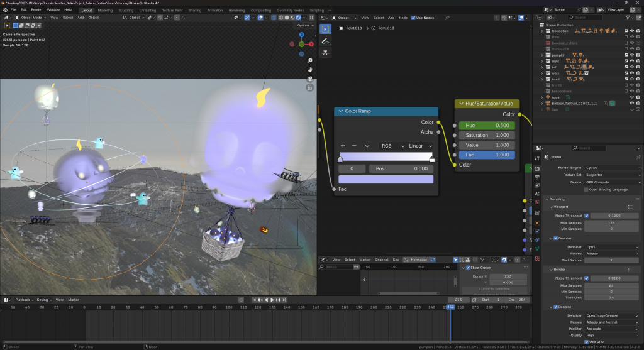Toggle viewport Noise Threshold checkbox
Screen dimensions: 644x350
[587, 216]
